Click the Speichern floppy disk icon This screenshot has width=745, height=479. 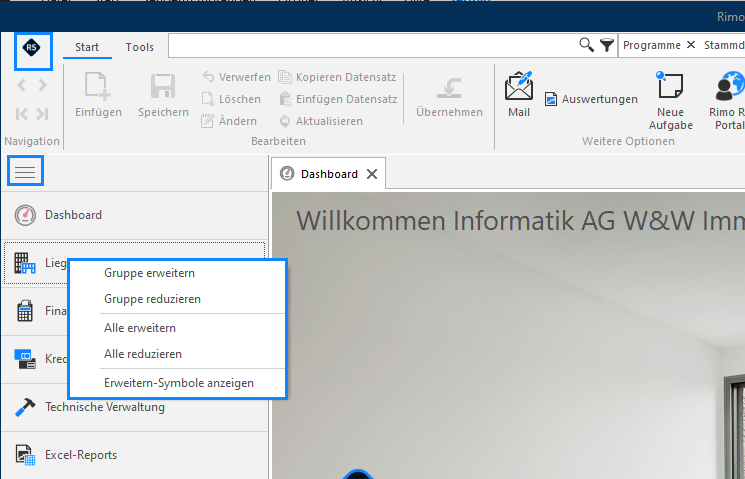[163, 86]
